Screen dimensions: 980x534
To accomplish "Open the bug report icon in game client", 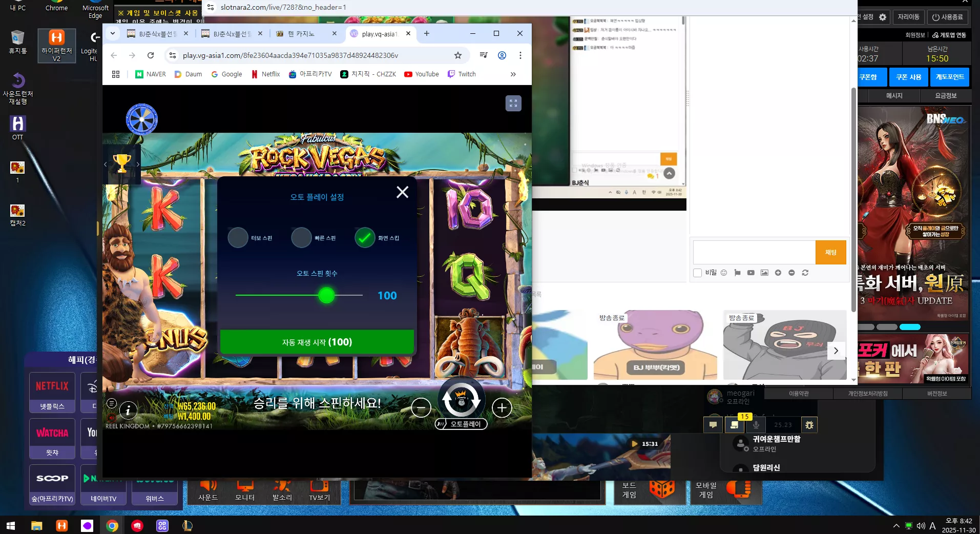I will click(809, 425).
